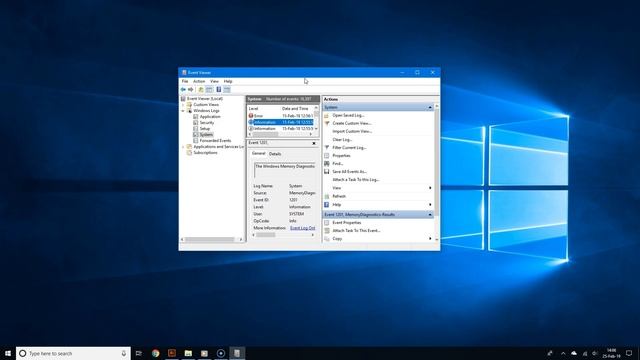Open the Action Center notifications icon

pyautogui.click(x=629, y=353)
